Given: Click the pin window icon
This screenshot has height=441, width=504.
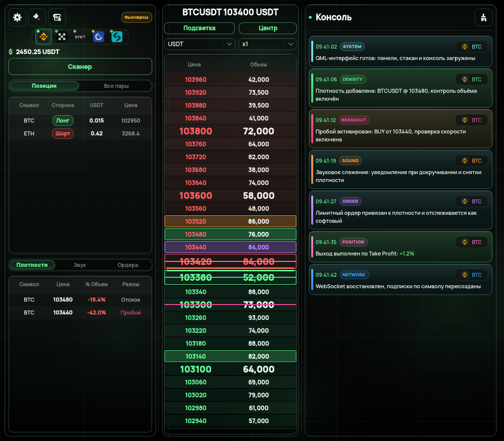Looking at the screenshot, I should pyautogui.click(x=37, y=17).
